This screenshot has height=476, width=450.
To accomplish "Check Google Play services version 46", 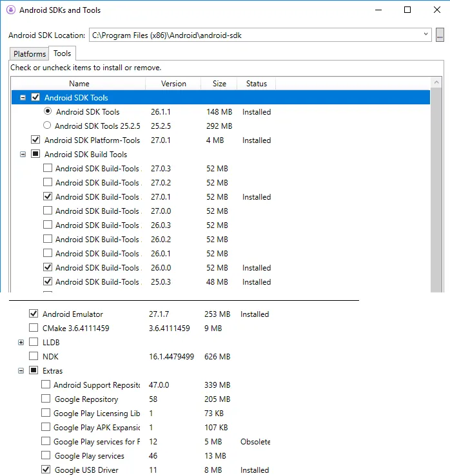I will [x=46, y=455].
